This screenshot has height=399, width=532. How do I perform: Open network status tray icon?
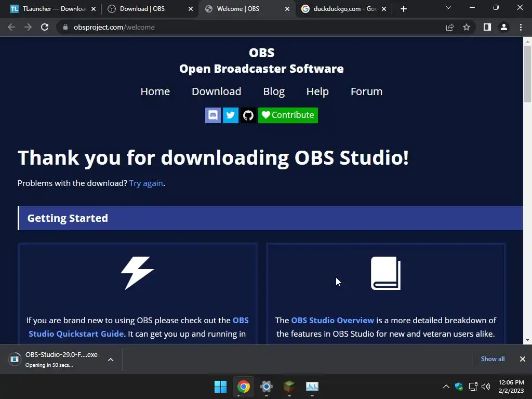tap(473, 387)
